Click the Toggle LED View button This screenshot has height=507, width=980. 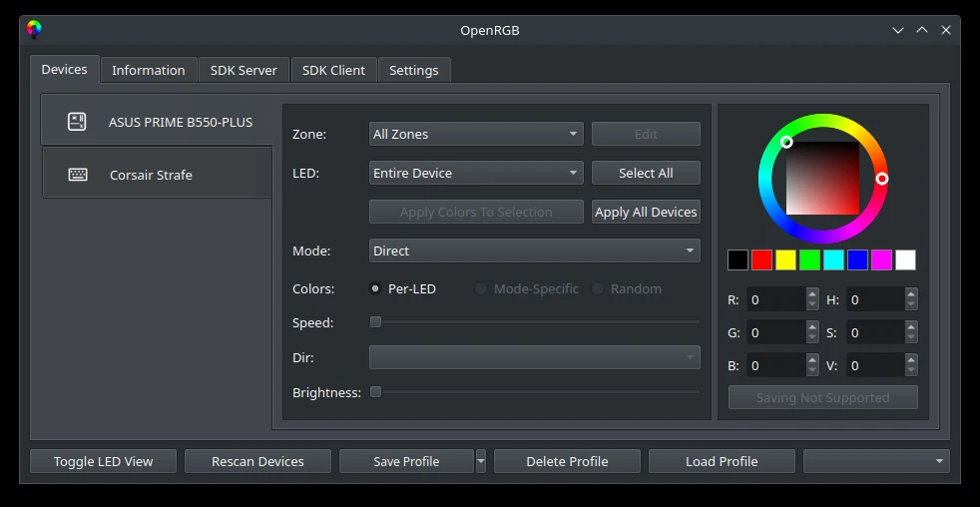click(x=103, y=461)
